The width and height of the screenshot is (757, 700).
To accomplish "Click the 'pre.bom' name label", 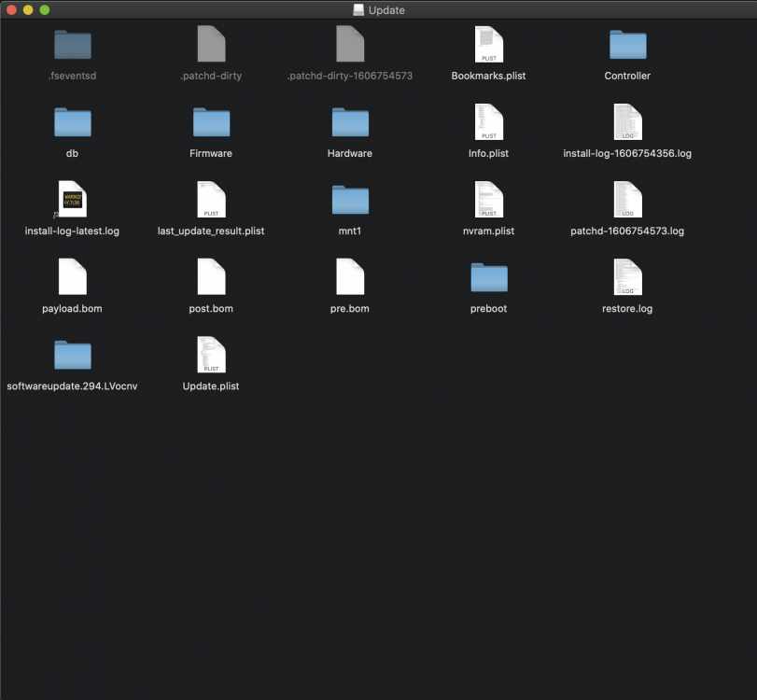I will point(349,309).
